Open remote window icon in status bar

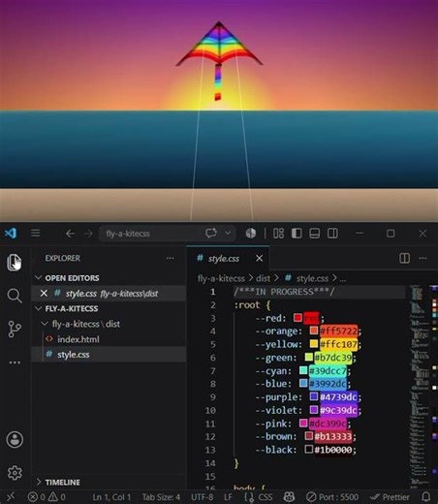coord(11,496)
